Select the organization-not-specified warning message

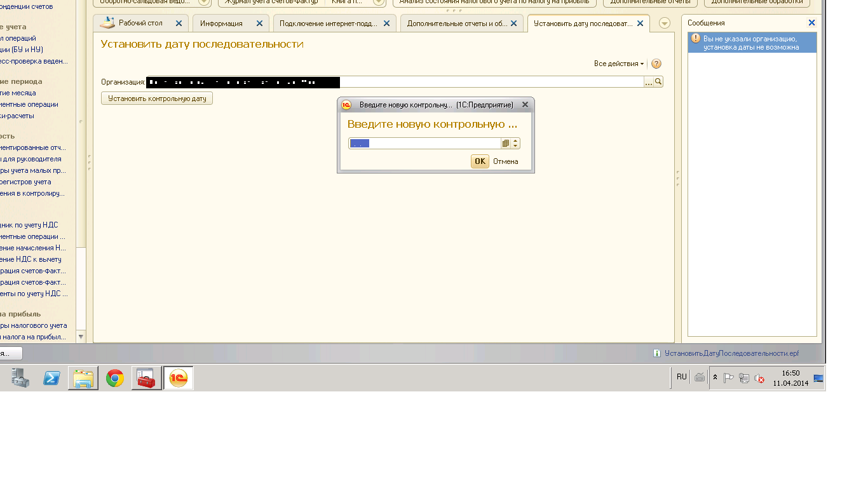(752, 43)
